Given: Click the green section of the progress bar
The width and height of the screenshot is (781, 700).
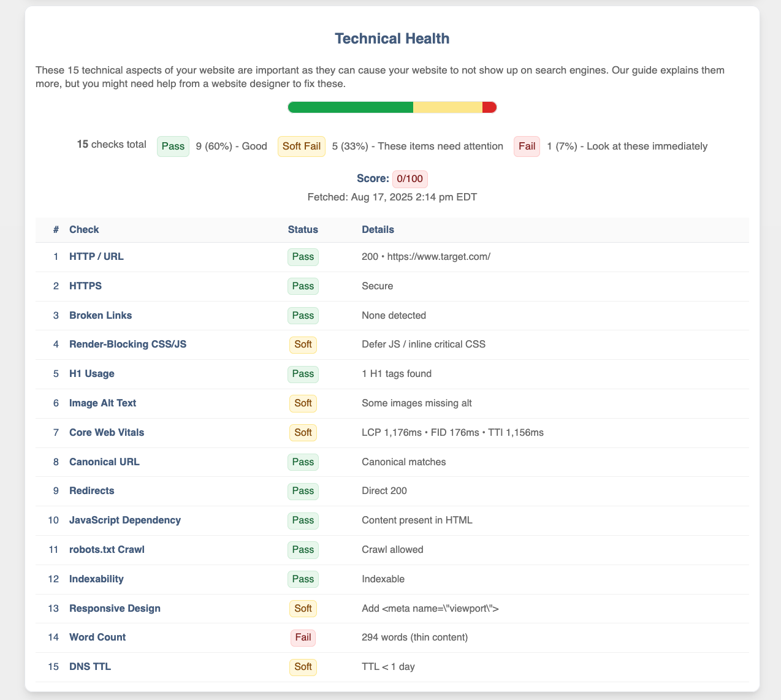Looking at the screenshot, I should (349, 107).
